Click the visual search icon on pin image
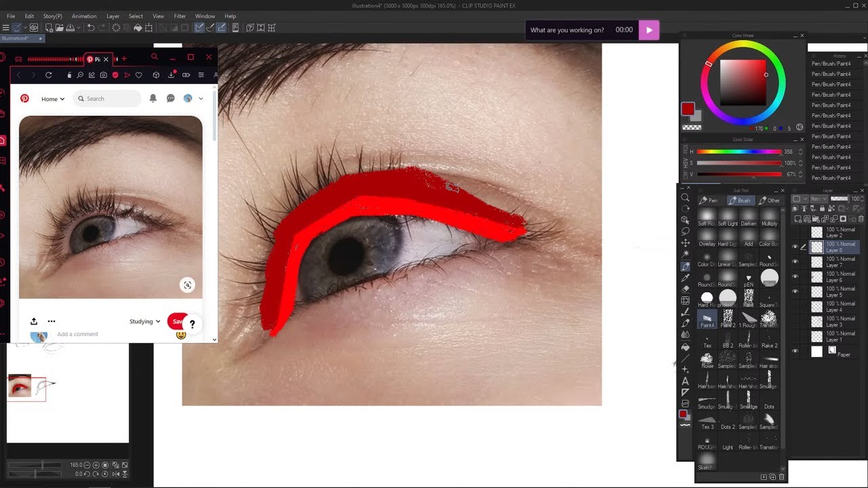Viewport: 868px width, 488px height. pos(187,285)
